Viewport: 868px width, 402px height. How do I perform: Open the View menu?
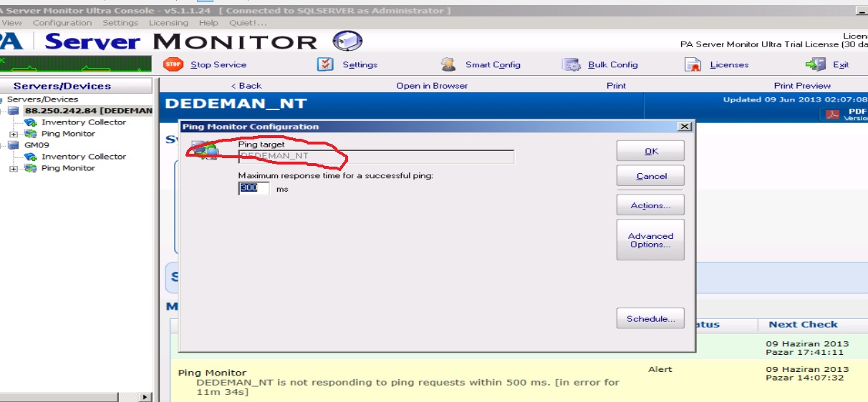coord(11,23)
